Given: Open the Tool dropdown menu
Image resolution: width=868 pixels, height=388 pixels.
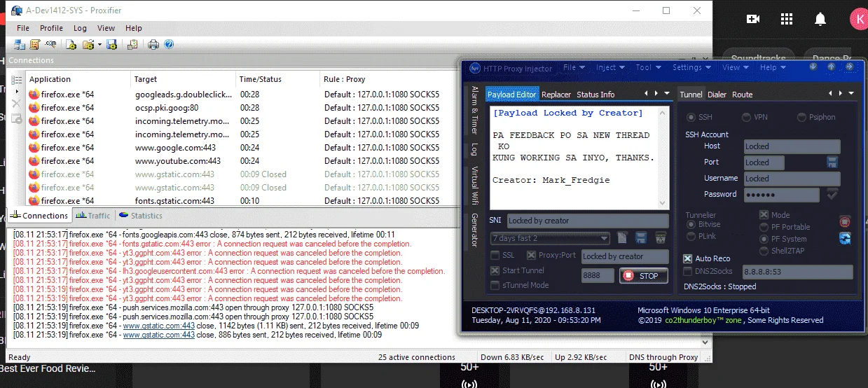Looking at the screenshot, I should (x=649, y=67).
